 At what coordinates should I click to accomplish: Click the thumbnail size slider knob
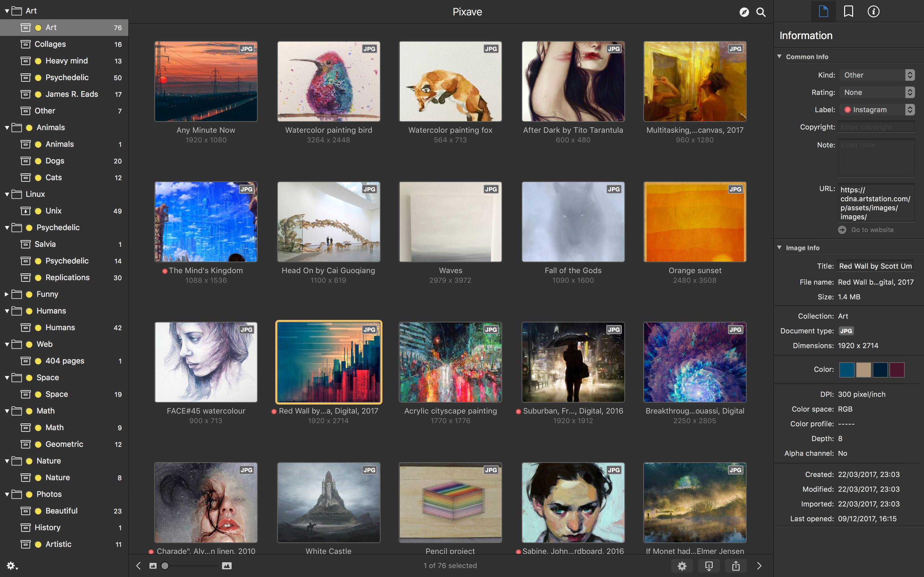point(165,565)
